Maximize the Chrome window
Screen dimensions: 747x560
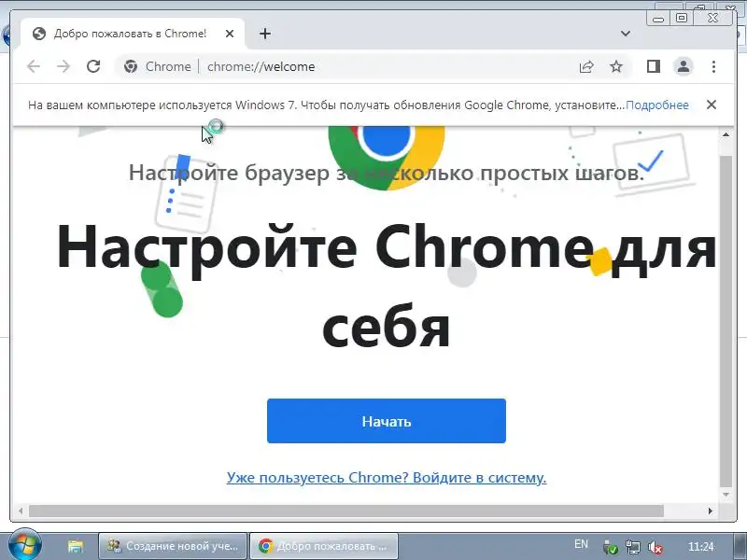tap(682, 18)
